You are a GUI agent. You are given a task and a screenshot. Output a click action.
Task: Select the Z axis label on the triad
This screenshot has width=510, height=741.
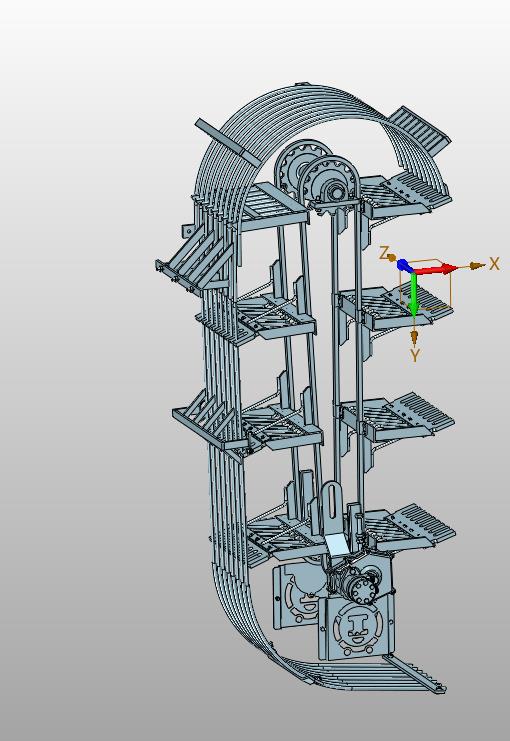click(384, 253)
